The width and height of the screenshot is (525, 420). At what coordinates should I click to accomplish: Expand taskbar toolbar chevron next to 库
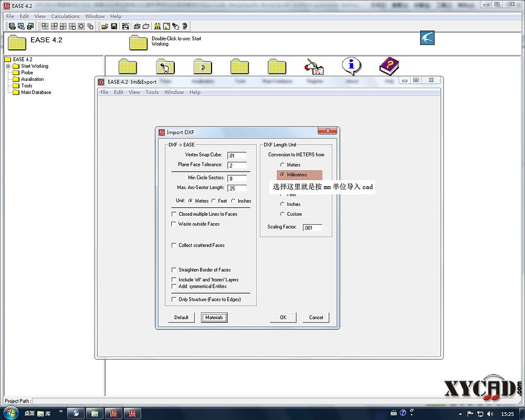coord(60,411)
